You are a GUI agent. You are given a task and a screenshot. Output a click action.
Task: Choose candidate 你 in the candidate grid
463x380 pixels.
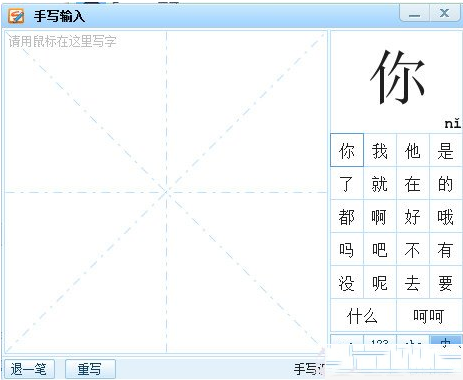click(347, 150)
